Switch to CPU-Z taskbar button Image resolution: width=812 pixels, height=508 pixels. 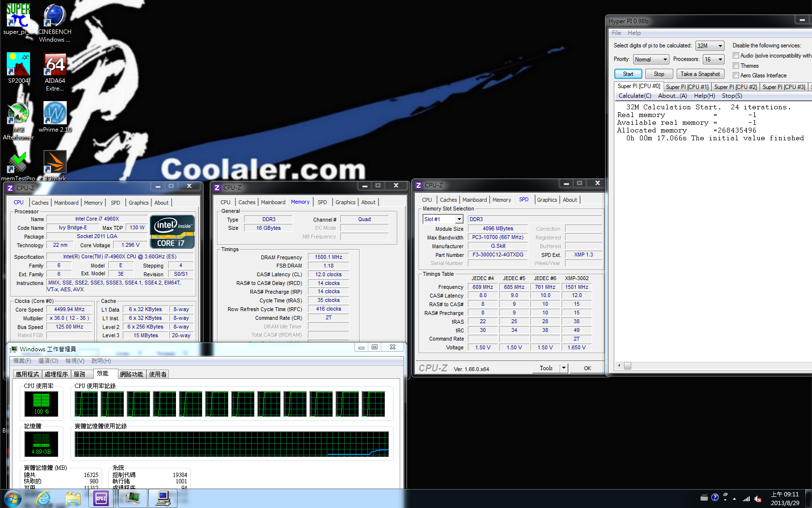101,498
